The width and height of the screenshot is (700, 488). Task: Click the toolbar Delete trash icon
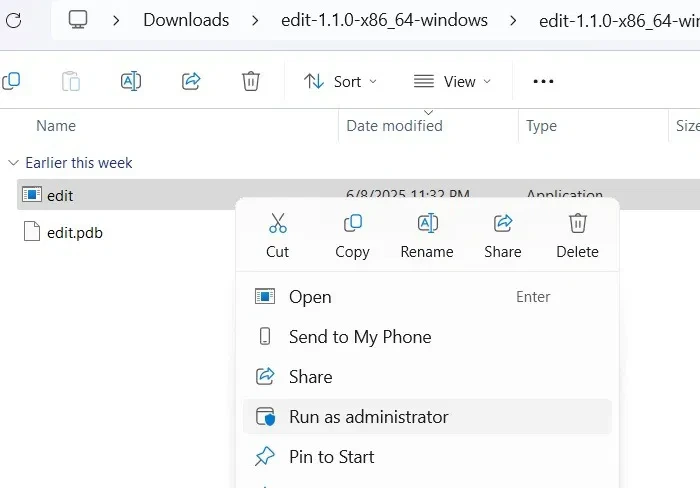coord(251,81)
